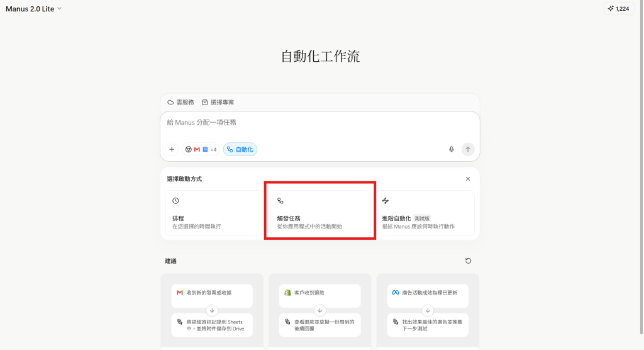Click the page's vertical scrollbar
644x350 pixels.
[641, 167]
